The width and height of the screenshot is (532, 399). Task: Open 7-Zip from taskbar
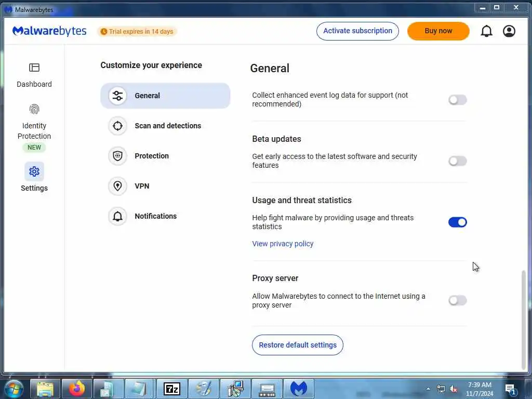tap(171, 389)
